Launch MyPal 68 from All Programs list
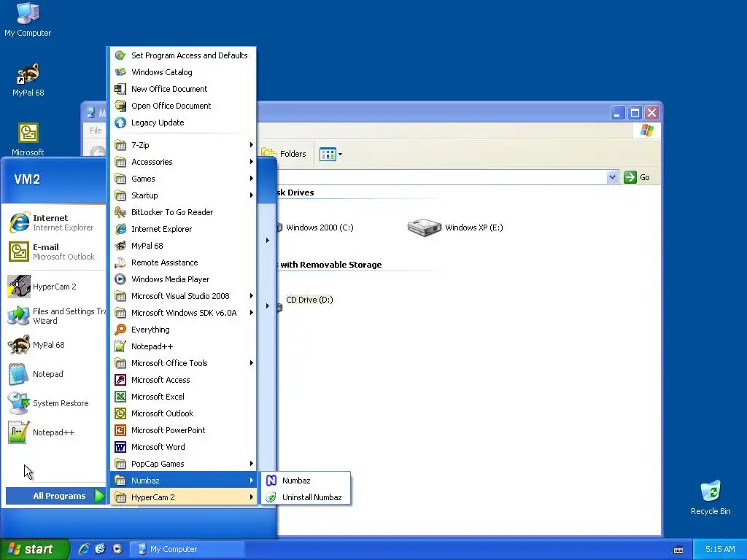Viewport: 747px width, 560px height. pos(183,246)
